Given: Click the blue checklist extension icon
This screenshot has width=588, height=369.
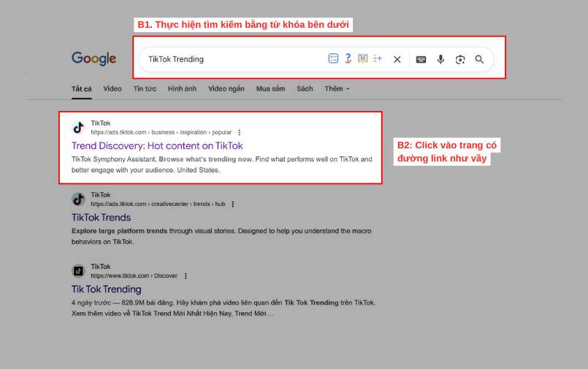Looking at the screenshot, I should (333, 58).
